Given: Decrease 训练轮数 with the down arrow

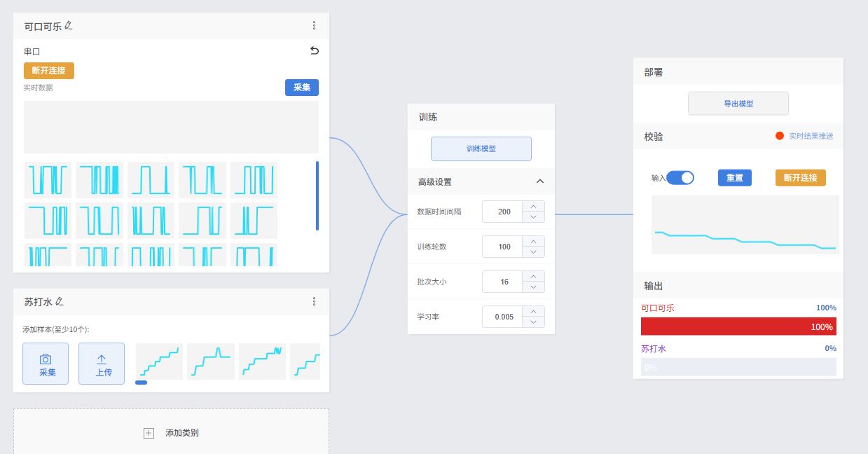Looking at the screenshot, I should click(x=533, y=252).
